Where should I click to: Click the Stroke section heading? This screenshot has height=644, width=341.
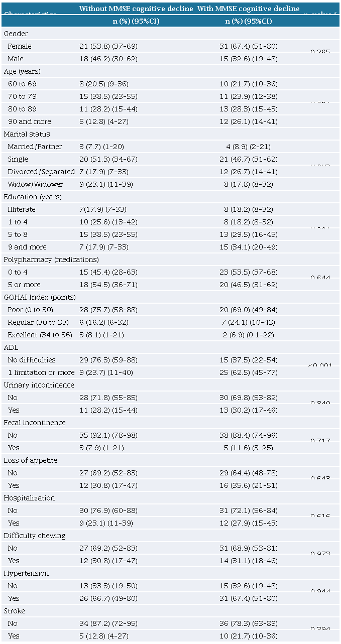click(14, 611)
